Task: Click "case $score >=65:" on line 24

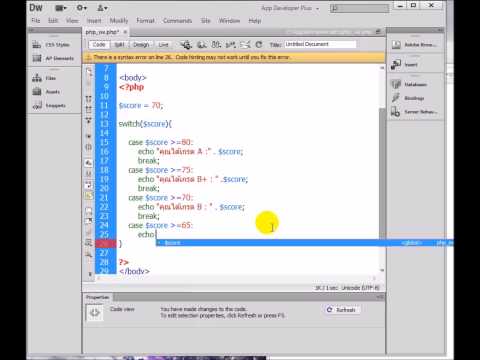Action: coord(161,226)
